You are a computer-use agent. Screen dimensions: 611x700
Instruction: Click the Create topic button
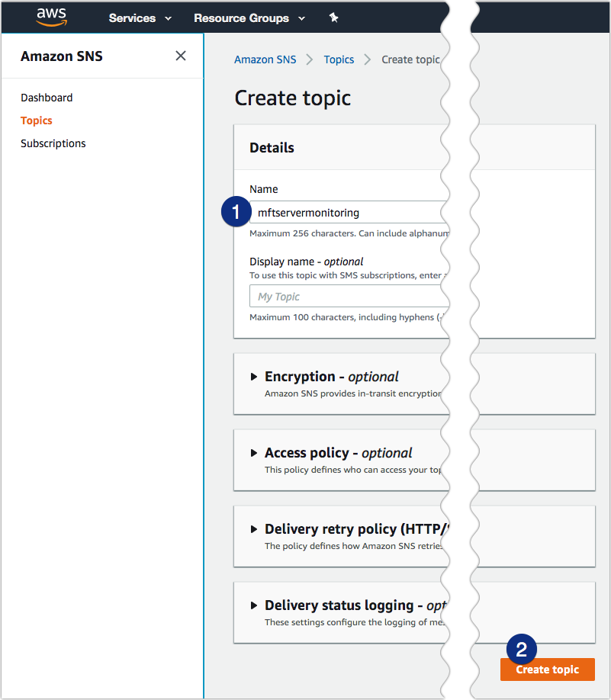point(547,669)
